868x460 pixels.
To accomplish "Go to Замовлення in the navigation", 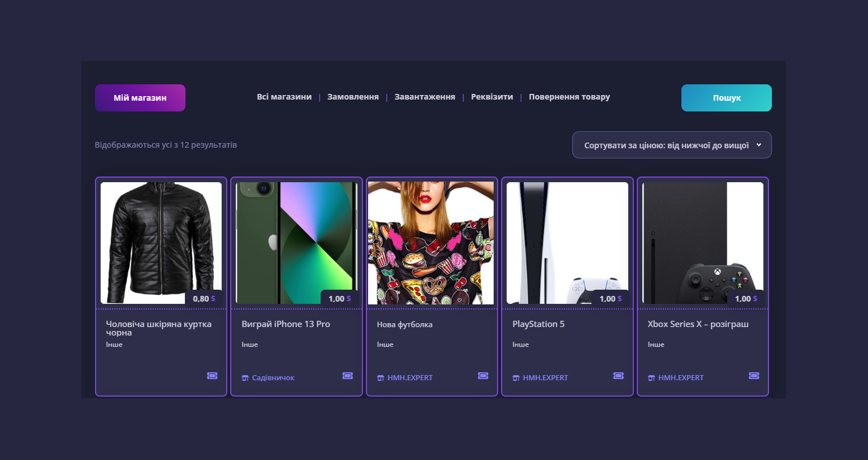I will 353,97.
